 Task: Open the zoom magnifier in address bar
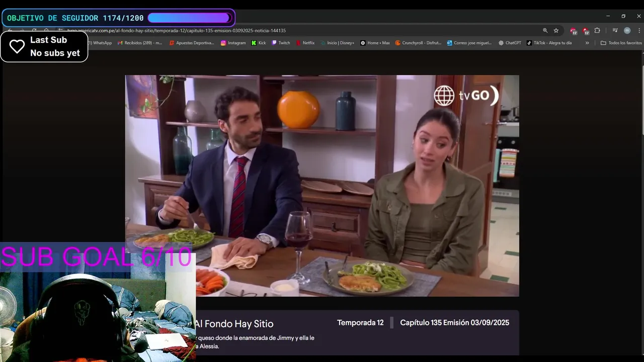point(545,31)
